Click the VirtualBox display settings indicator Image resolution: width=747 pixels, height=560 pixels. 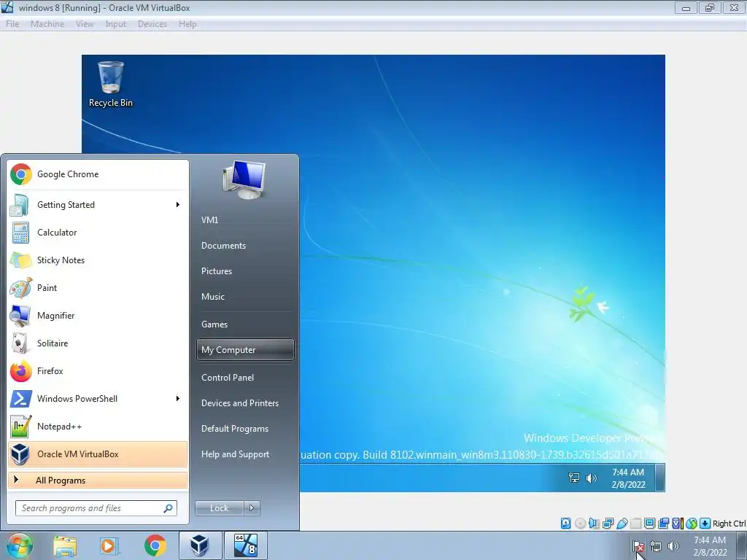click(x=649, y=524)
